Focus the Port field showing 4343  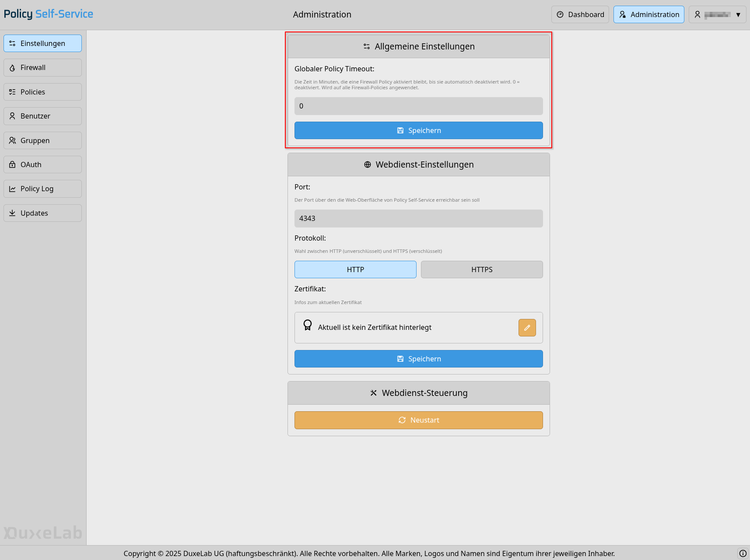(x=418, y=218)
